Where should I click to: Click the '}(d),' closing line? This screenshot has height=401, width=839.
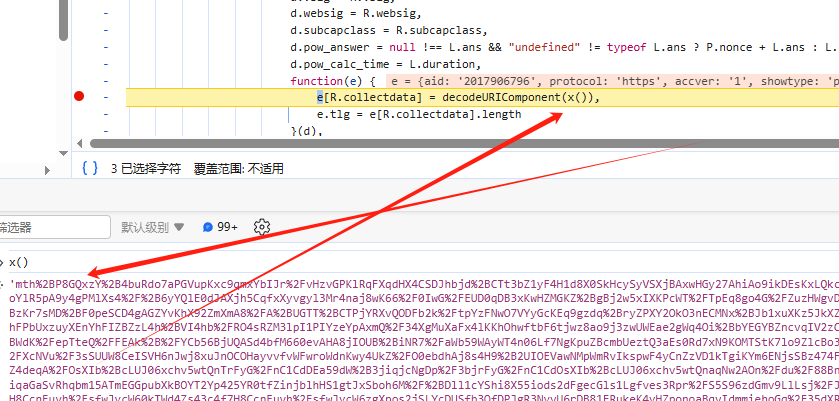[x=307, y=131]
